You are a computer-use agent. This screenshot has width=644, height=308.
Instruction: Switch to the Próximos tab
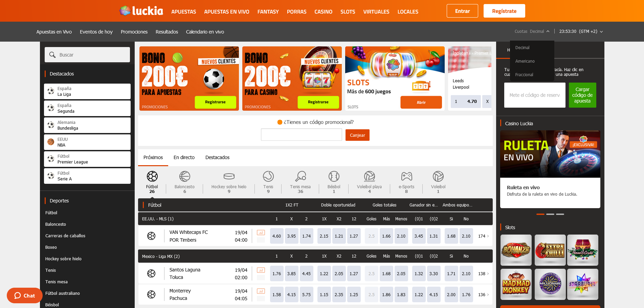(x=153, y=157)
